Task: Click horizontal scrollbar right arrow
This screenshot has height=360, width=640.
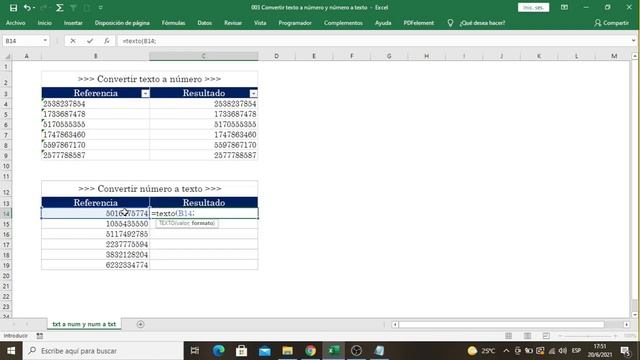Action: tap(627, 324)
